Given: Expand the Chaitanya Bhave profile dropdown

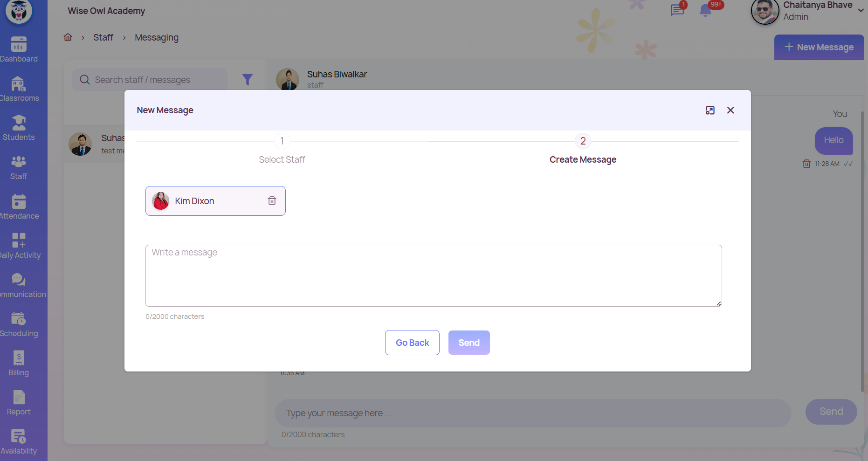Looking at the screenshot, I should 861,10.
